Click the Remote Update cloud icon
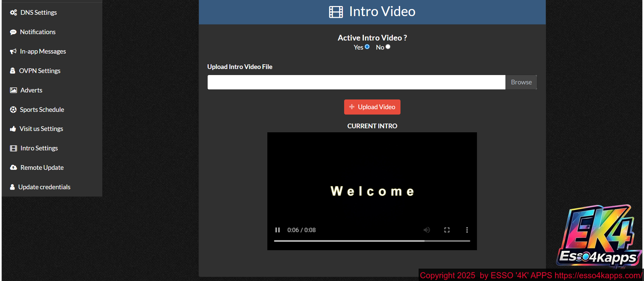644x281 pixels. 13,167
